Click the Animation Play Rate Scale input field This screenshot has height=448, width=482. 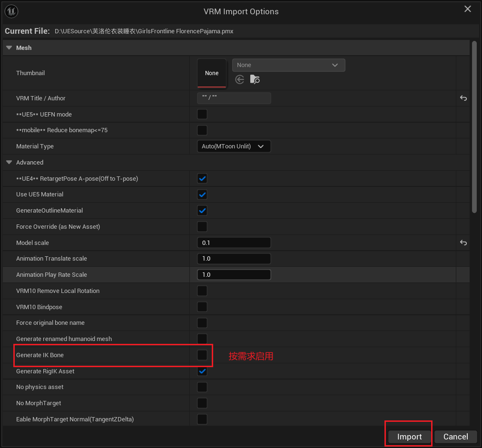(x=234, y=274)
